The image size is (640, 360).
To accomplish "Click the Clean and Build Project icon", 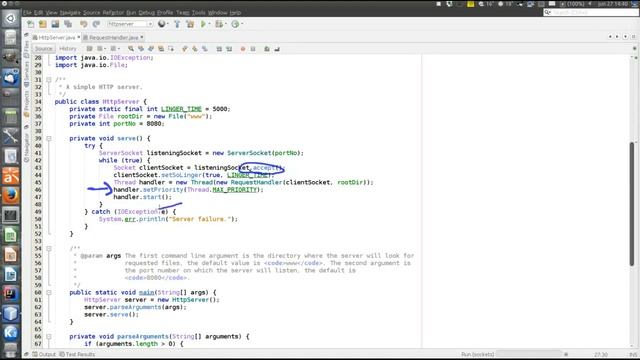I will point(190,24).
